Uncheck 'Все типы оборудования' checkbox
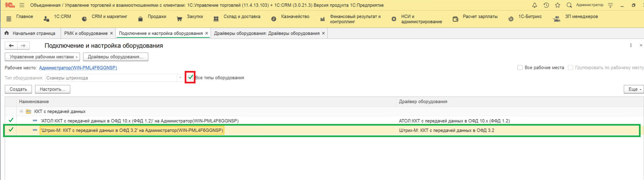This screenshot has width=644, height=180. tap(190, 77)
